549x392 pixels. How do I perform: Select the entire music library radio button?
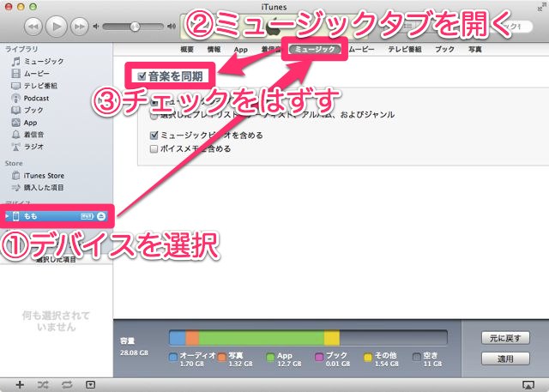pos(154,103)
